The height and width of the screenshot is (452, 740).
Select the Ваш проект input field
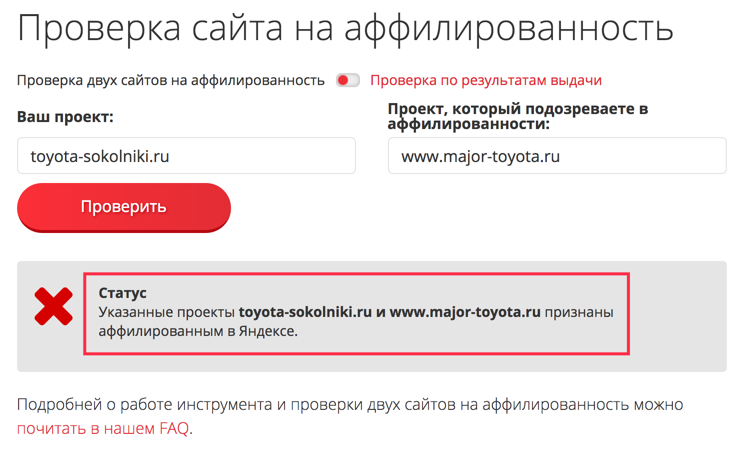tap(186, 156)
